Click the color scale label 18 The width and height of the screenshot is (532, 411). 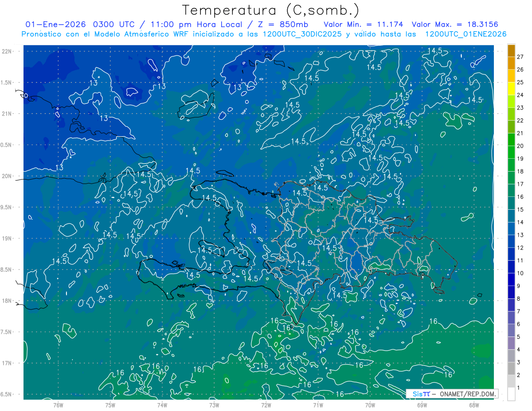tap(521, 172)
